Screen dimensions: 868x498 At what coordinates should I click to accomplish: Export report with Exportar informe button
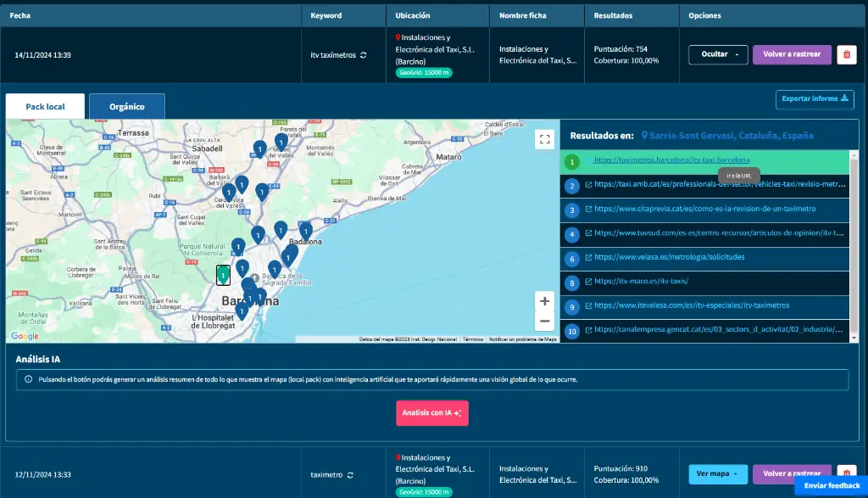click(x=814, y=99)
